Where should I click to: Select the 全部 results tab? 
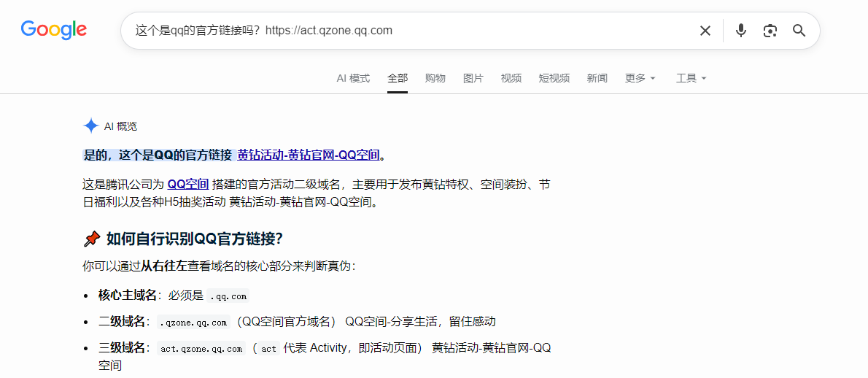click(x=398, y=78)
